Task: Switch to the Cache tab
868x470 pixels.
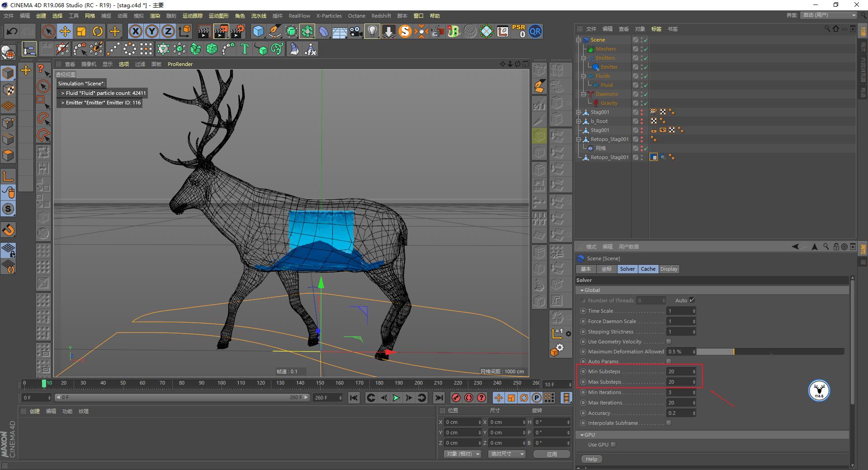Action: click(648, 269)
